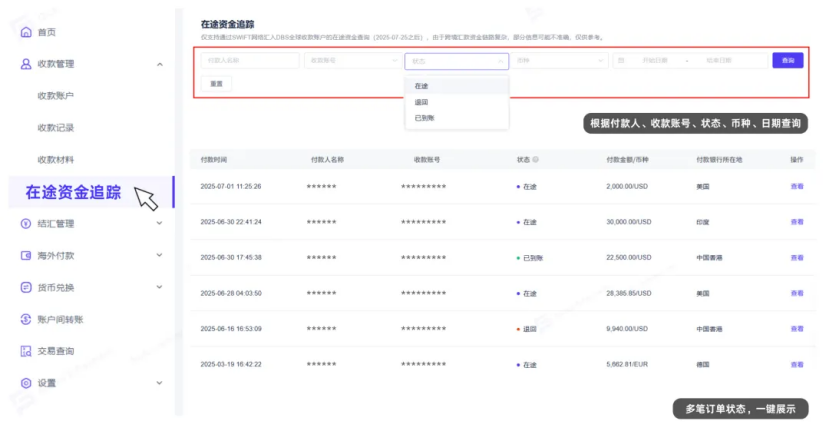Click the 交易查询 icon in sidebar
The height and width of the screenshot is (431, 830).
click(x=26, y=351)
